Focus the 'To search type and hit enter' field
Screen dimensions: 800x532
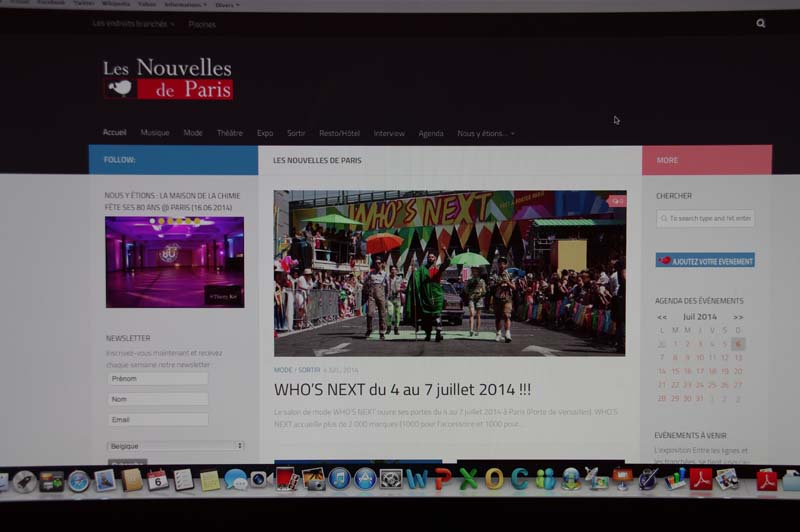point(705,218)
